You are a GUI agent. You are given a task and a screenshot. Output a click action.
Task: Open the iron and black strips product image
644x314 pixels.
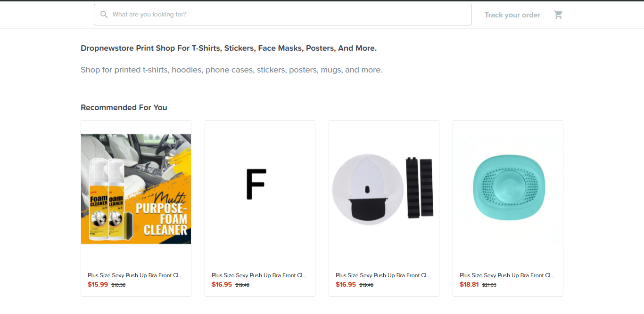[x=384, y=189]
